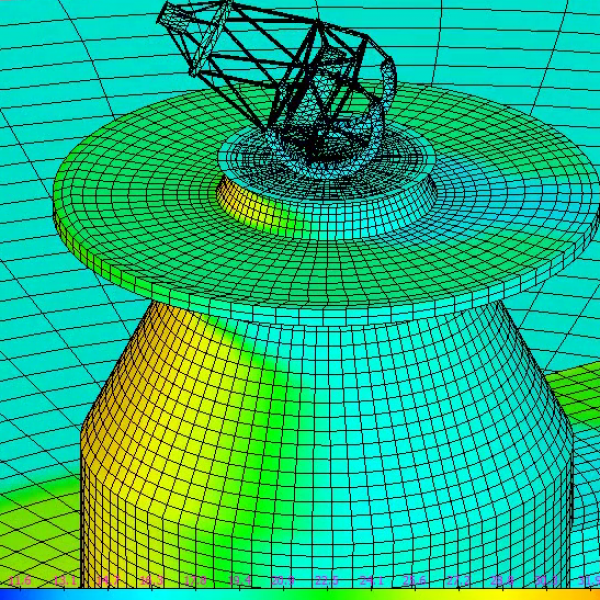This screenshot has height=600, width=600.
Task: Select the 14.7 label on the color scale
Action: pyautogui.click(x=108, y=580)
